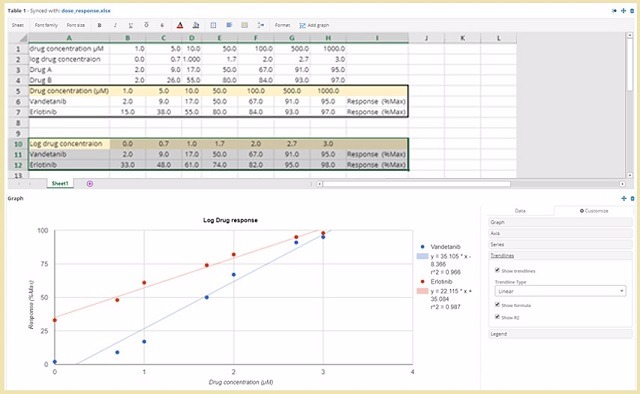Toggle italic formatting in table toolbar
Image resolution: width=640 pixels, height=394 pixels.
click(115, 25)
